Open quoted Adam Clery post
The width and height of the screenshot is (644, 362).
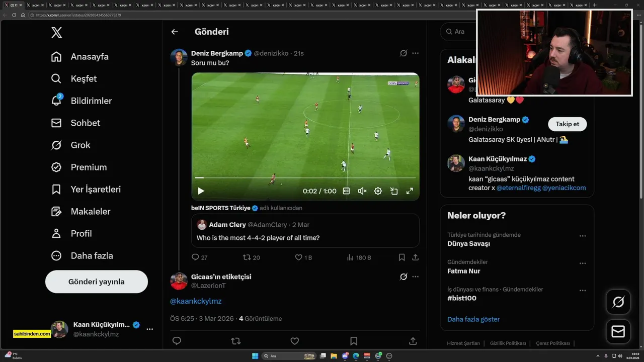pos(305,231)
